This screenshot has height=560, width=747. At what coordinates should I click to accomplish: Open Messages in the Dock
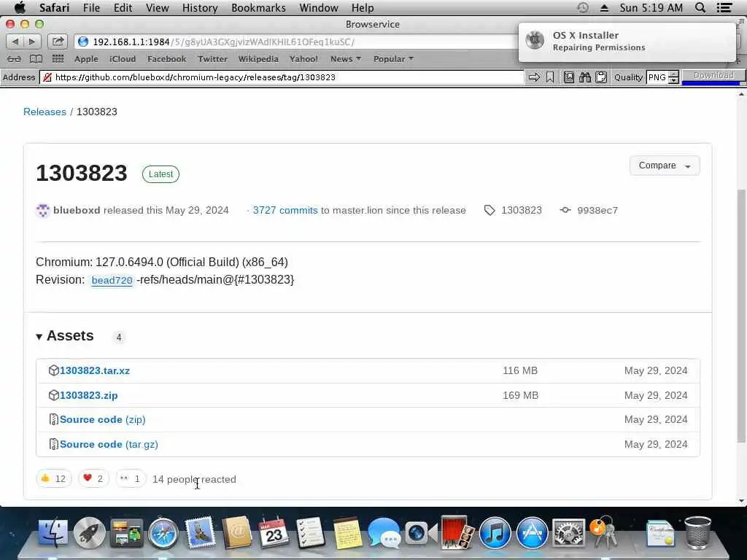[384, 532]
